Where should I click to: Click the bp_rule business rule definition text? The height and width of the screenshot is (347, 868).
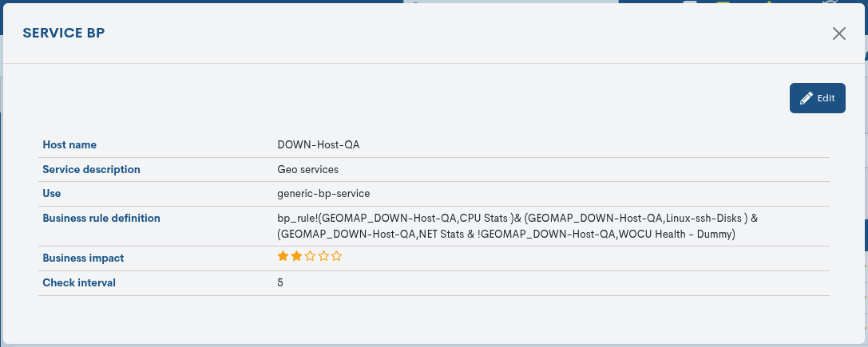[x=517, y=227]
